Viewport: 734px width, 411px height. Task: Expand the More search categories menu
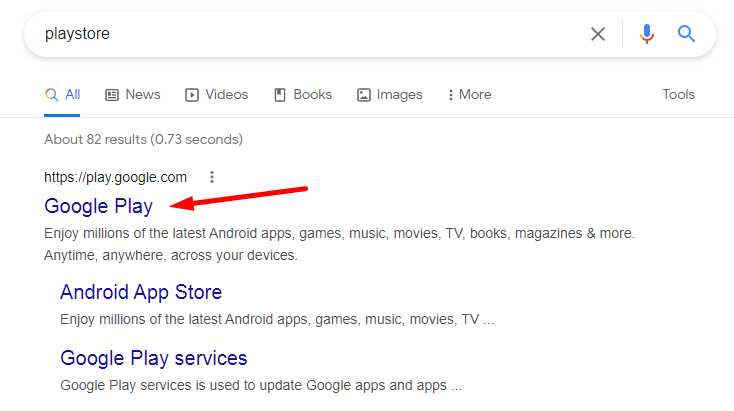click(x=470, y=95)
